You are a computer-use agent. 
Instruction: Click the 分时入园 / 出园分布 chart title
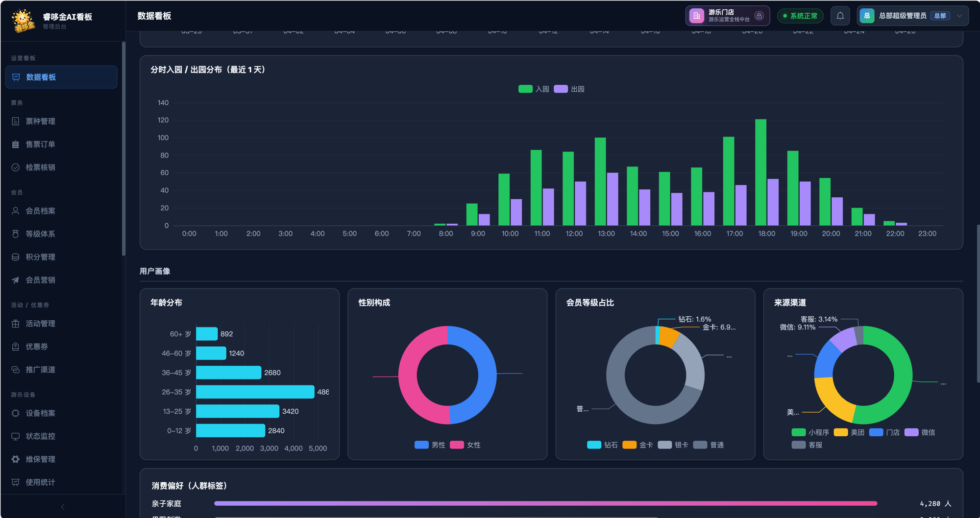tap(208, 70)
